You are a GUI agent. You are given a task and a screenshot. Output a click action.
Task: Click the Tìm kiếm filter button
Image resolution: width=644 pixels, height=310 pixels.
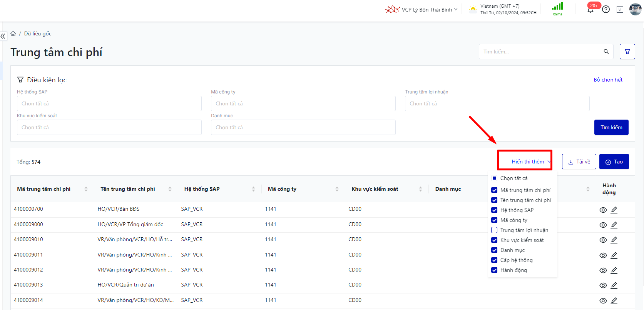[x=611, y=127]
